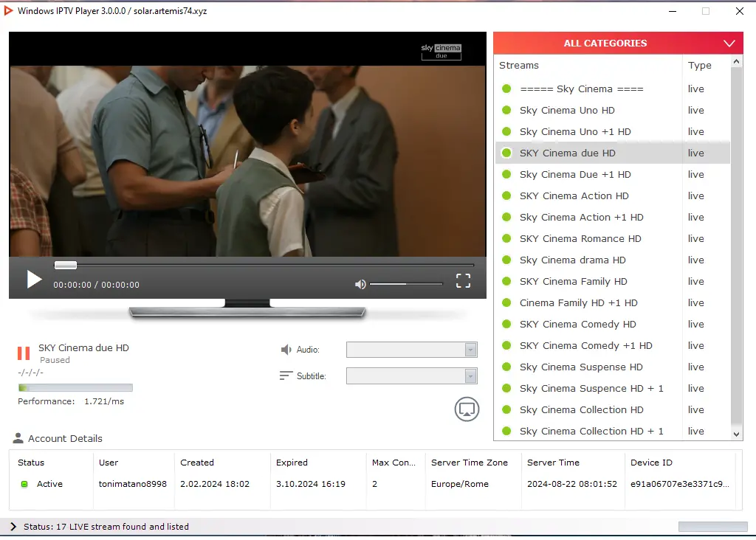Click the green dot beside SKY Cinema Romance HD
756x540 pixels.
506,238
